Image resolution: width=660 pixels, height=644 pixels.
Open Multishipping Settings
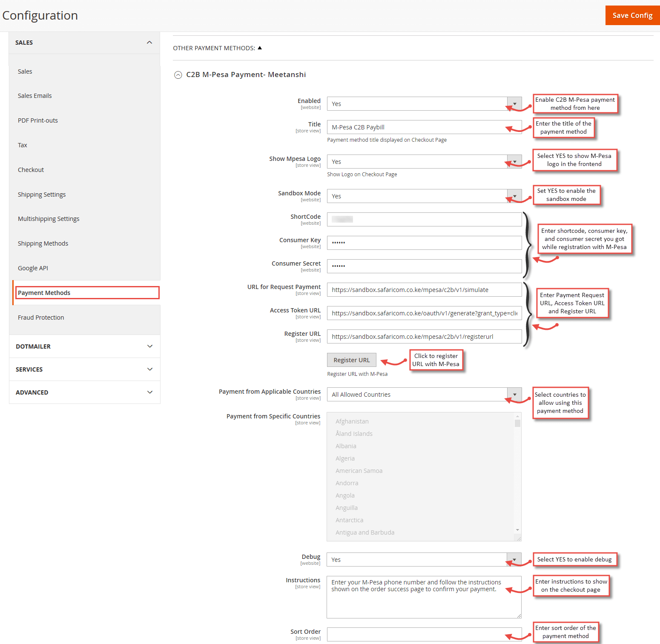click(x=49, y=219)
